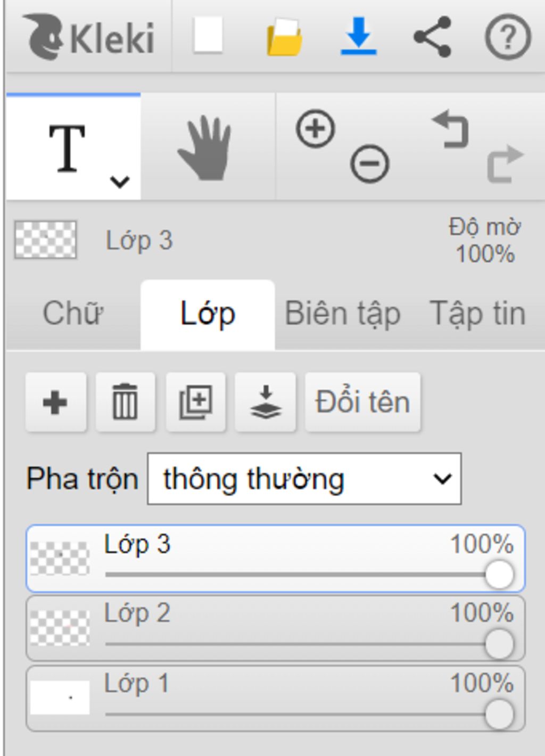Delete the layer with trash icon
Image resolution: width=545 pixels, height=756 pixels.
[x=126, y=402]
